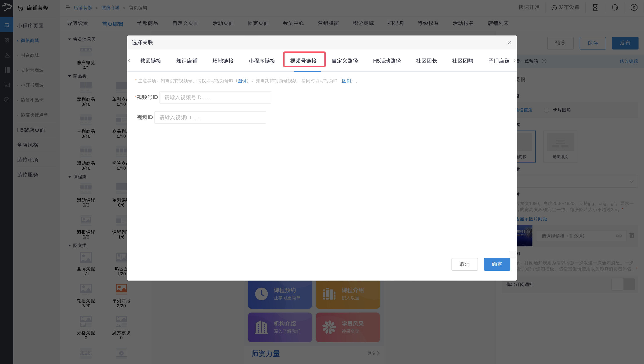Image resolution: width=644 pixels, height=364 pixels.
Task: Click the 确定 confirm button
Action: pos(497,264)
